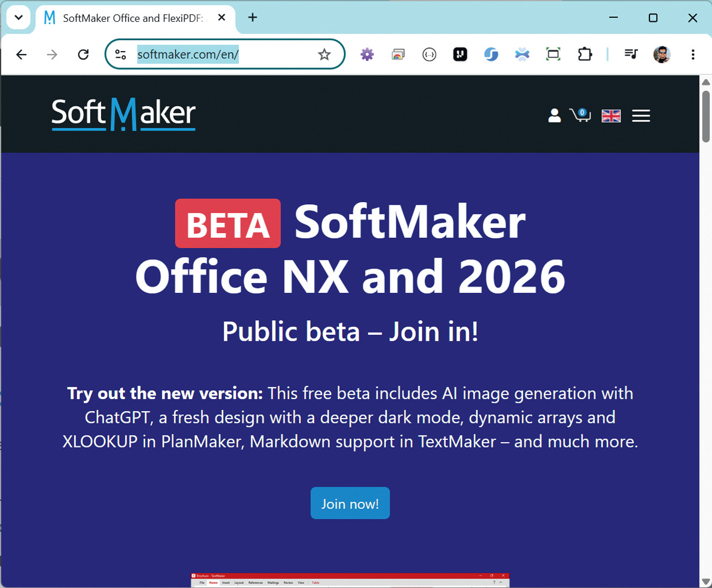This screenshot has width=712, height=588.
Task: Click the page scrollbar thumb
Action: coord(706,116)
